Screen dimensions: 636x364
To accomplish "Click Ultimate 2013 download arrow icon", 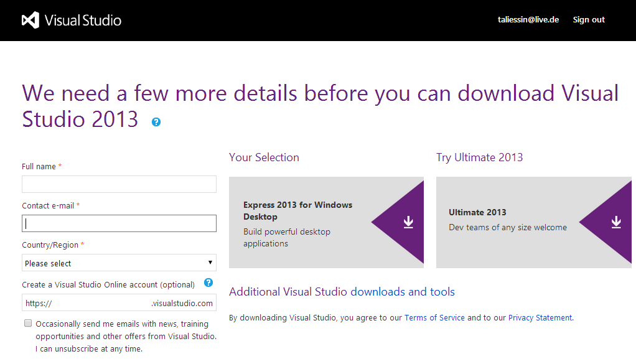I will [x=616, y=222].
